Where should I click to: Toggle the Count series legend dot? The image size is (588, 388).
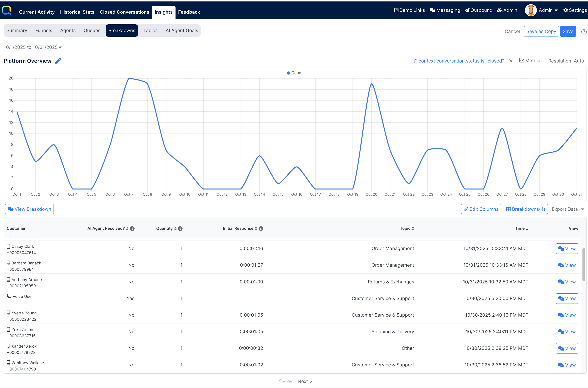pos(288,73)
